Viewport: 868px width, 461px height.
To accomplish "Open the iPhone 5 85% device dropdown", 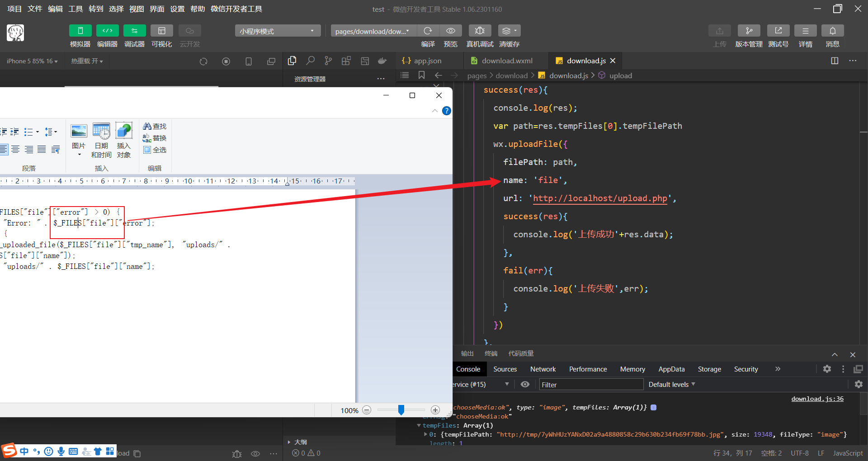I will coord(32,61).
